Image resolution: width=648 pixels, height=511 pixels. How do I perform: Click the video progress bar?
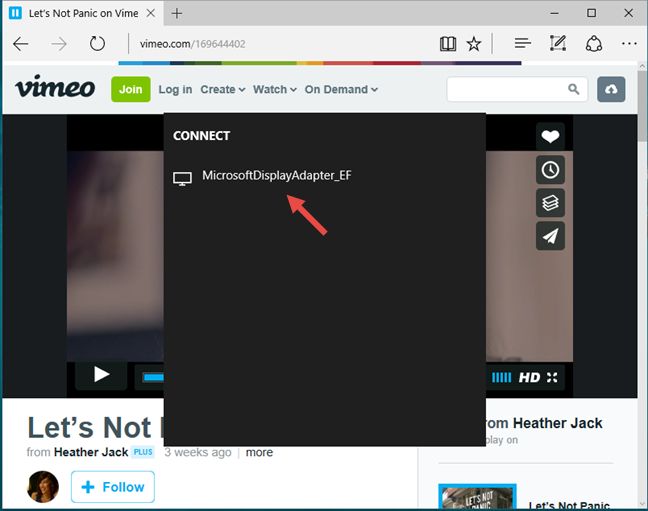[153, 377]
